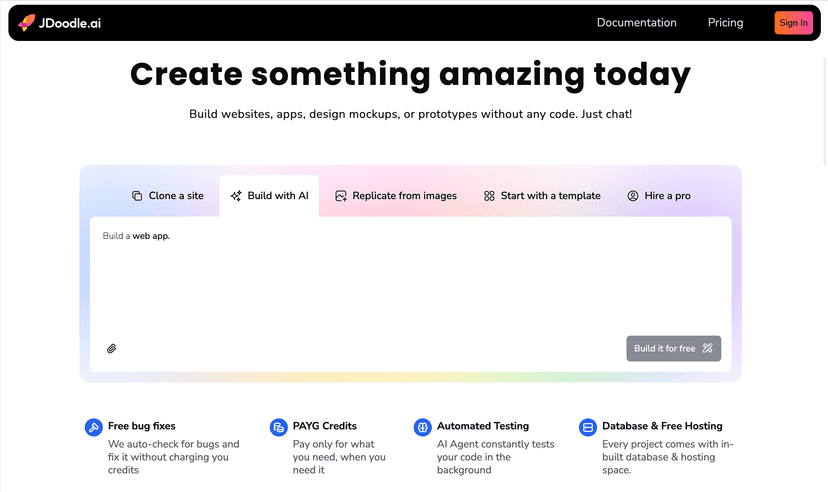This screenshot has height=492, width=828.
Task: Click the person icon on Hire a pro
Action: click(x=633, y=196)
